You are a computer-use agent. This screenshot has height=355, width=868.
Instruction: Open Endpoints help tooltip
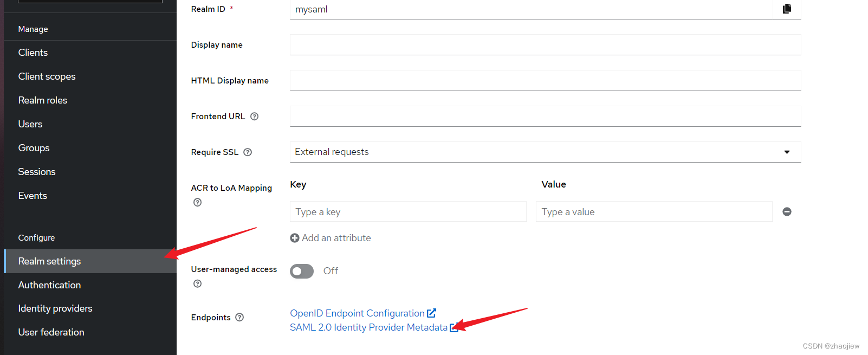239,317
